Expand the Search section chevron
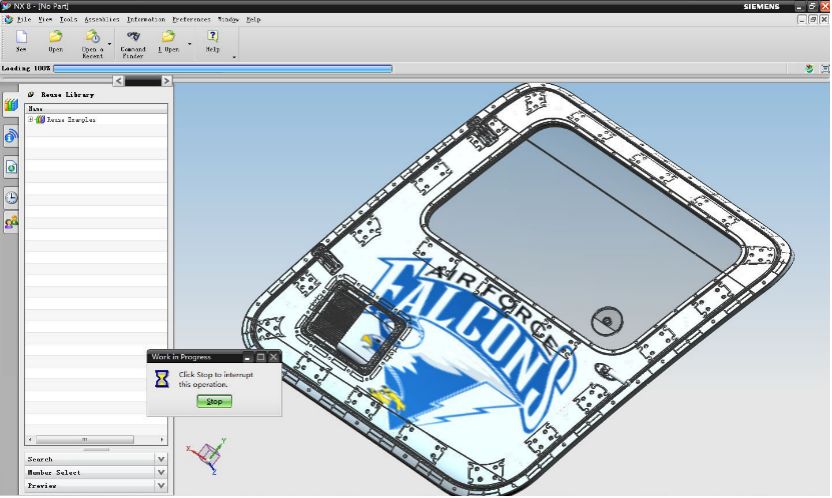 coord(161,459)
